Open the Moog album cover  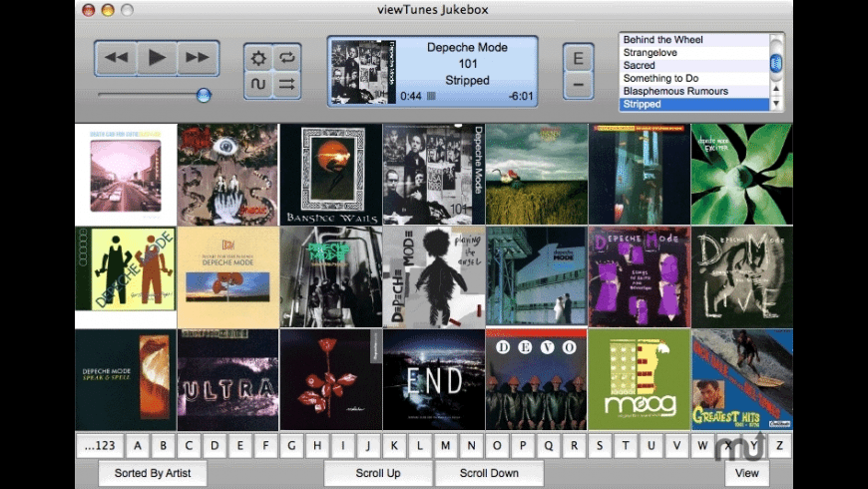(x=640, y=380)
